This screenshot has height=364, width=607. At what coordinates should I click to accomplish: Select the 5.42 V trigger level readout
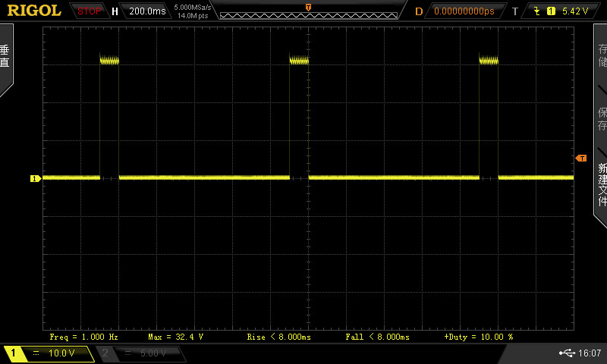[x=575, y=11]
